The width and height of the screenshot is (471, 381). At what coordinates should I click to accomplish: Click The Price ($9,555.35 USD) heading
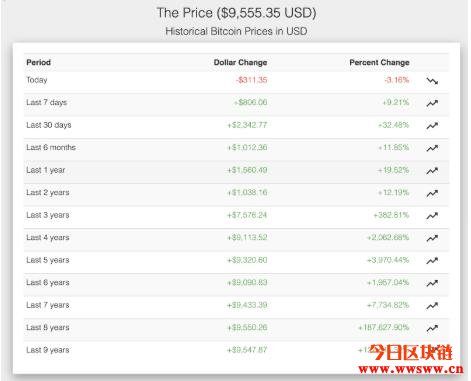(x=236, y=13)
